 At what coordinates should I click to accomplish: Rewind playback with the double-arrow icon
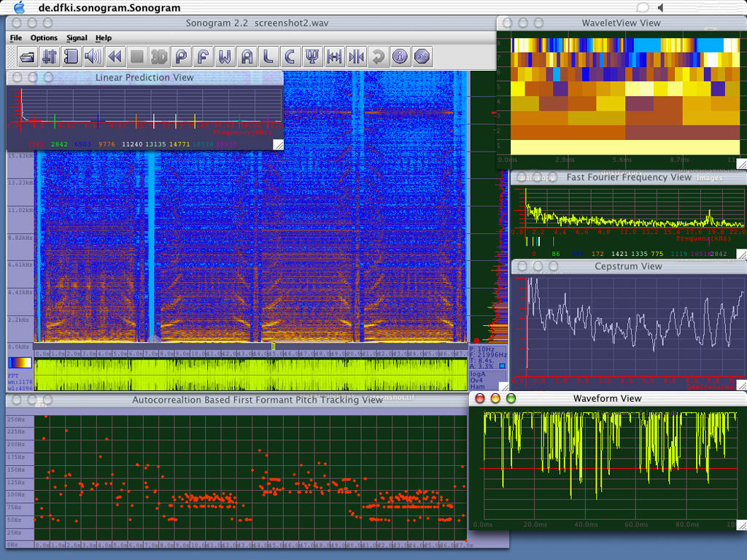click(115, 57)
